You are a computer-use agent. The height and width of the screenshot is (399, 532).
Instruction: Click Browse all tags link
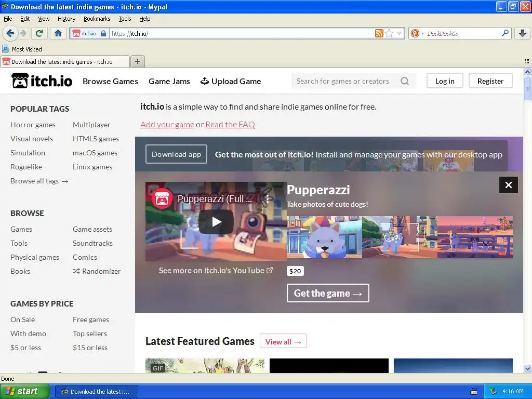pos(39,181)
